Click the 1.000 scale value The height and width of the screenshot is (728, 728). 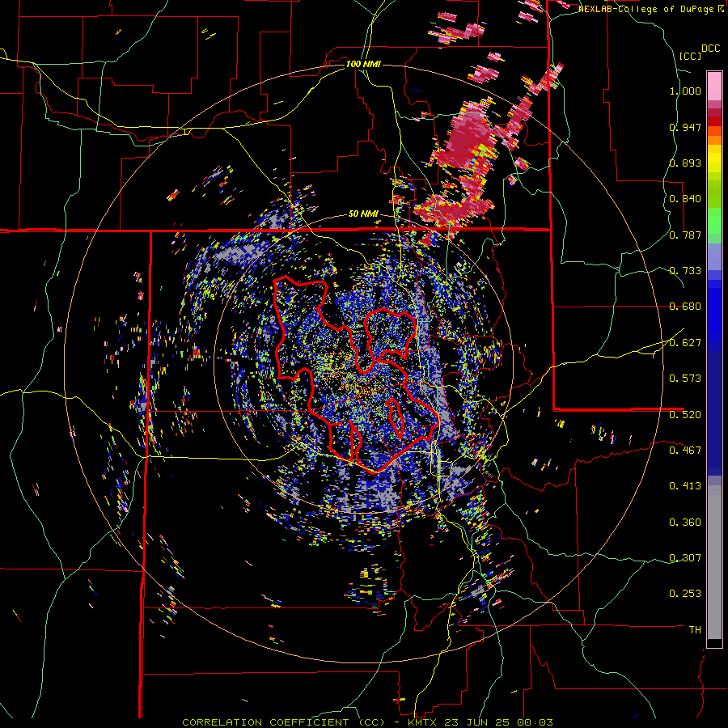(685, 91)
